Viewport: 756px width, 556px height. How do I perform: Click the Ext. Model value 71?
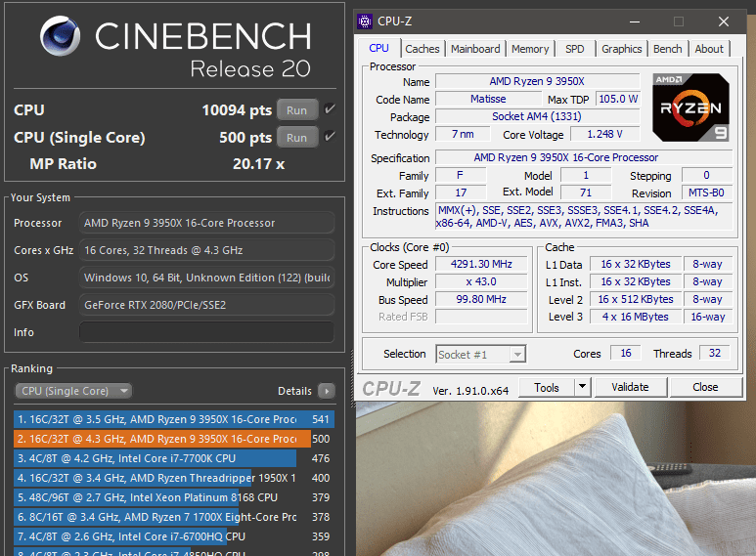(586, 192)
